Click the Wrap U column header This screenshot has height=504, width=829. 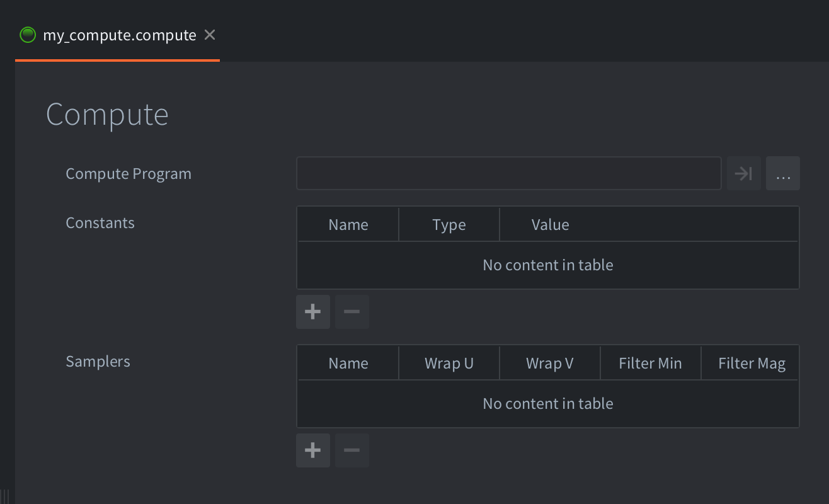click(449, 364)
